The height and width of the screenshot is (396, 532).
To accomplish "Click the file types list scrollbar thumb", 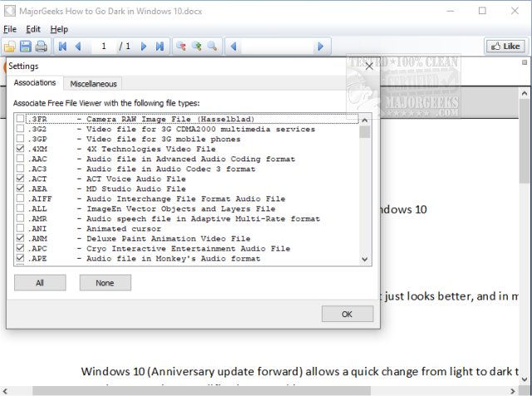I will tap(365, 132).
